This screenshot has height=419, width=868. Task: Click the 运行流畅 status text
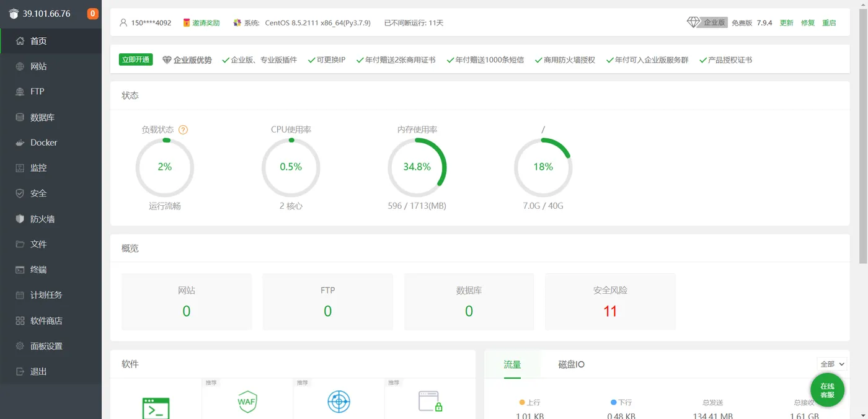(x=164, y=206)
